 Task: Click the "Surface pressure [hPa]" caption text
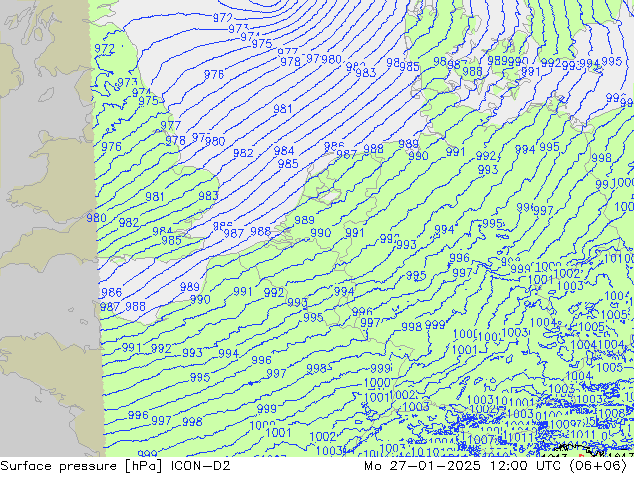click(81, 466)
